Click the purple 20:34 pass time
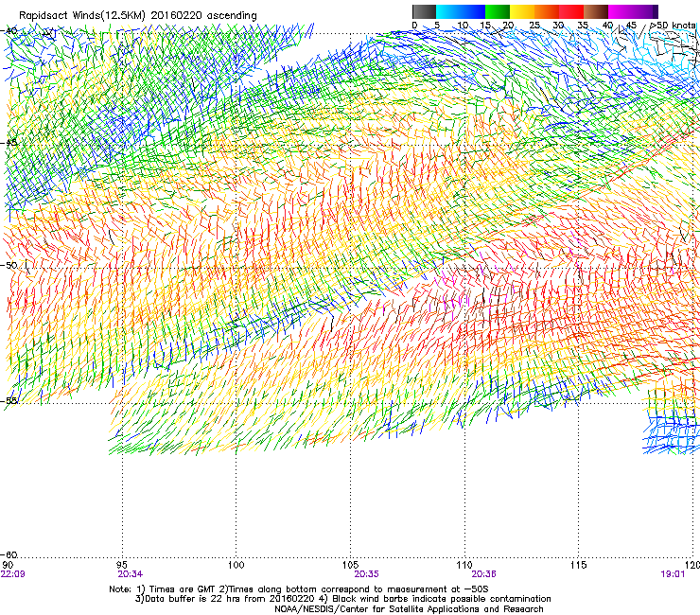The image size is (700, 615). (131, 574)
